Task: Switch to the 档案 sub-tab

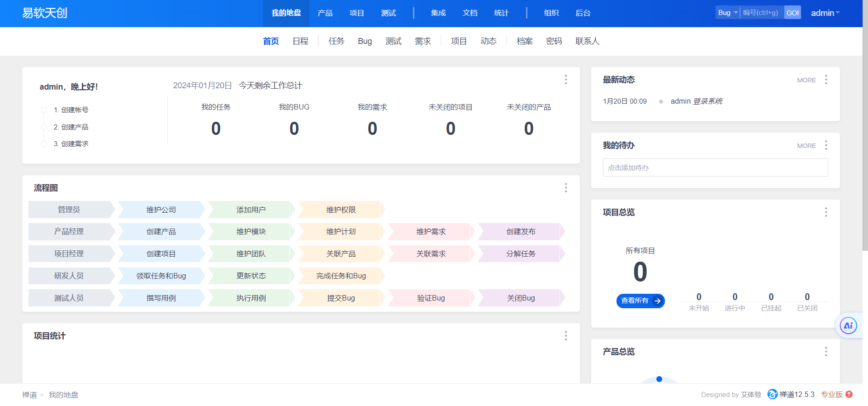Action: pyautogui.click(x=525, y=41)
